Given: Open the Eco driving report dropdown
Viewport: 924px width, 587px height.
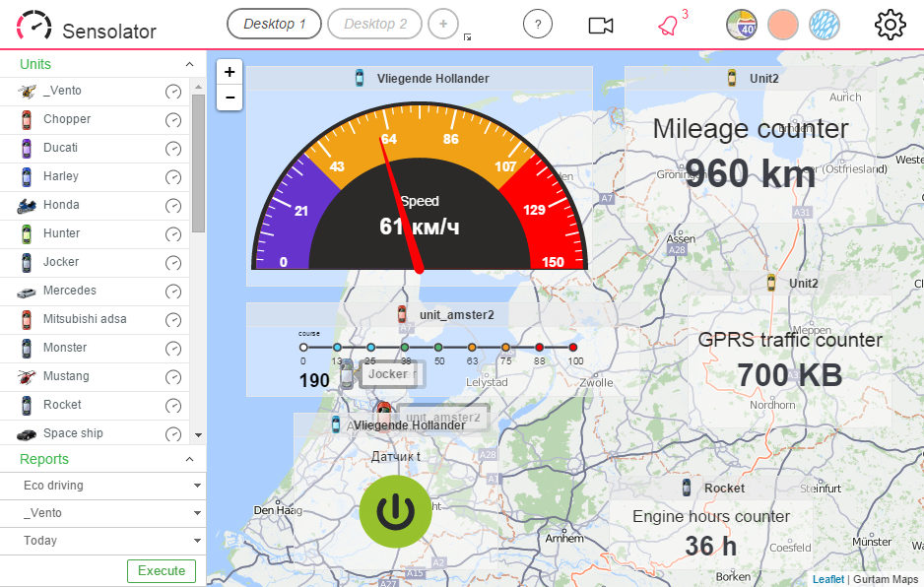Looking at the screenshot, I should click(x=103, y=486).
